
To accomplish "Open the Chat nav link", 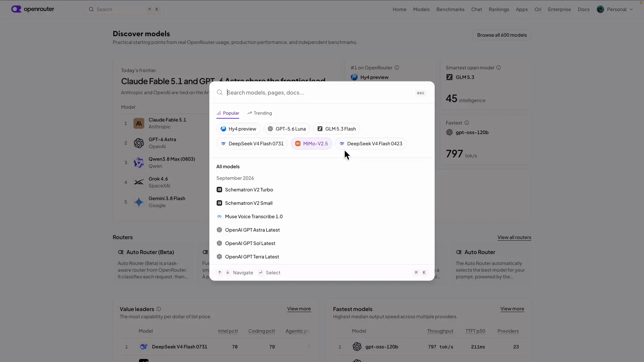I will pyautogui.click(x=477, y=9).
